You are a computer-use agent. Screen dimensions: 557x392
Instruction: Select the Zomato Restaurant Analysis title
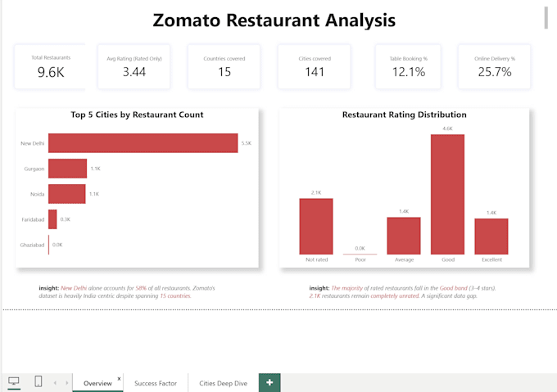coord(274,20)
